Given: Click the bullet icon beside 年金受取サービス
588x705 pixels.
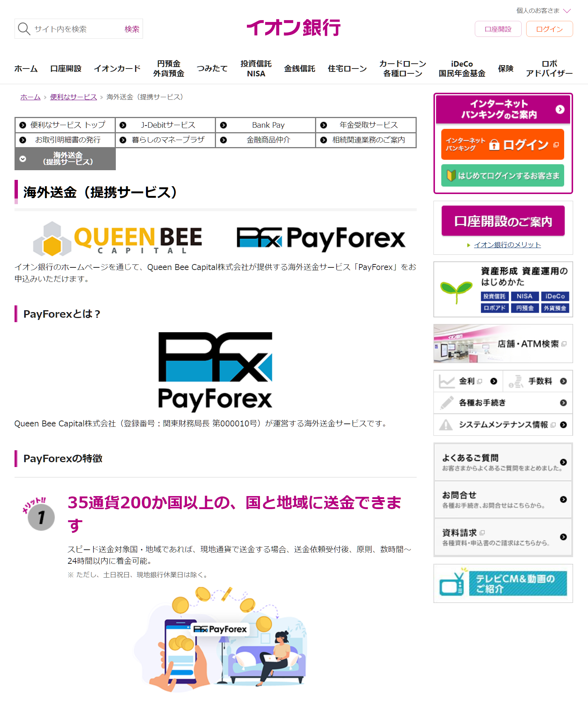Looking at the screenshot, I should pyautogui.click(x=324, y=125).
